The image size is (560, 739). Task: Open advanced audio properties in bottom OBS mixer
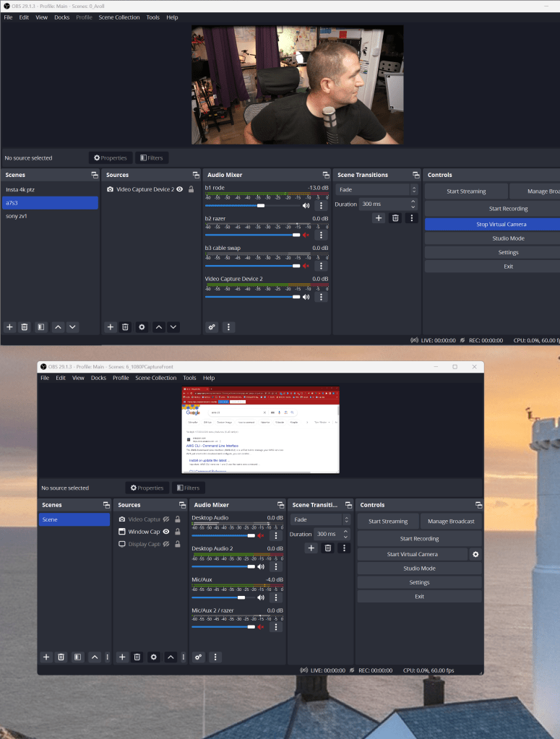click(x=199, y=657)
